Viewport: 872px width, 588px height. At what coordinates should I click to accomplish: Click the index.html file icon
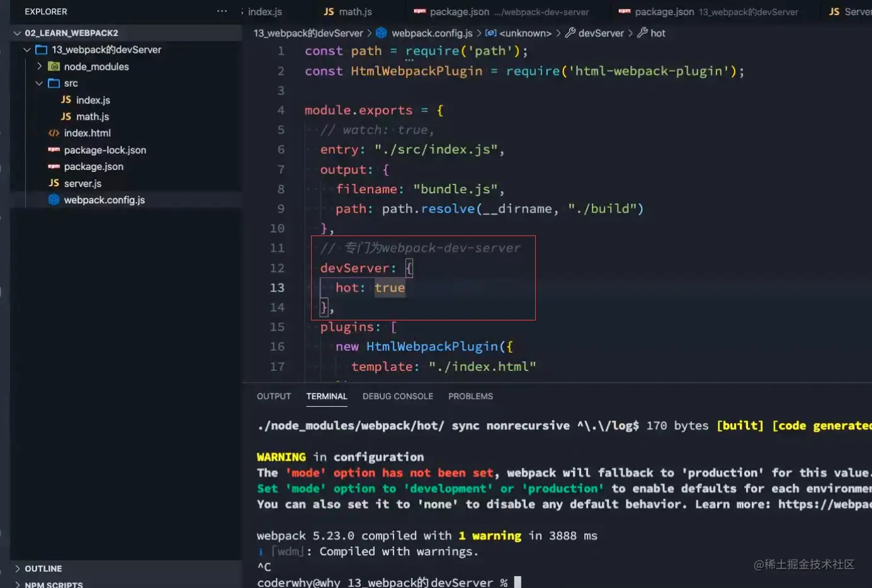point(54,133)
